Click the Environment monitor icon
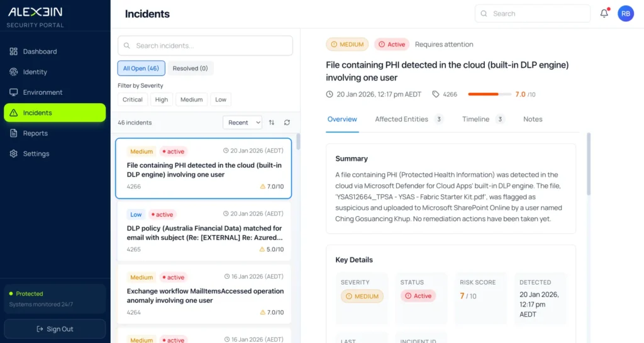Viewport: 644px width, 343px height. pyautogui.click(x=13, y=92)
